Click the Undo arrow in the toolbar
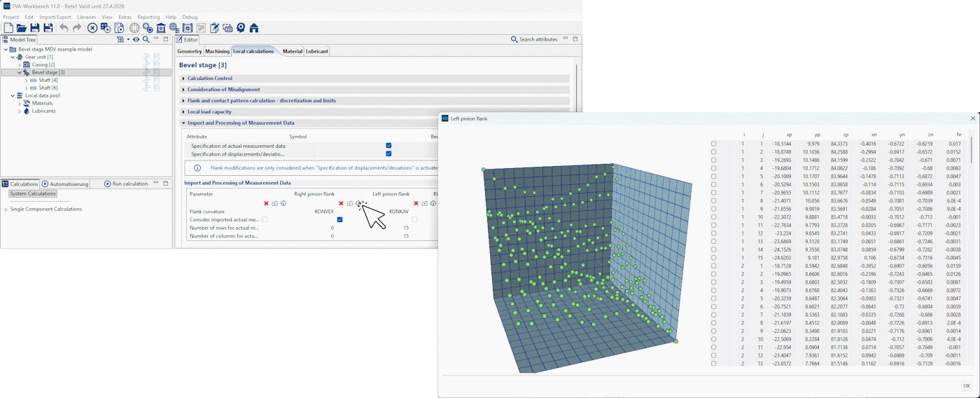The height and width of the screenshot is (398, 980). click(x=64, y=28)
